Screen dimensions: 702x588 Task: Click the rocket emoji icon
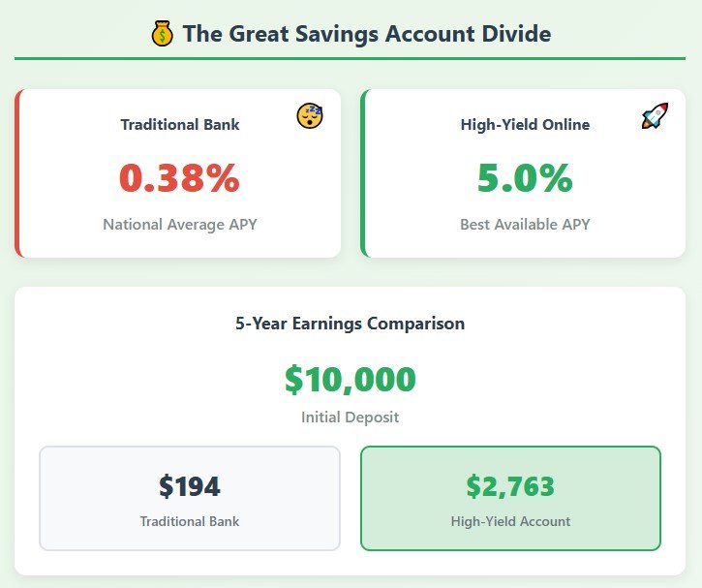coord(655,115)
